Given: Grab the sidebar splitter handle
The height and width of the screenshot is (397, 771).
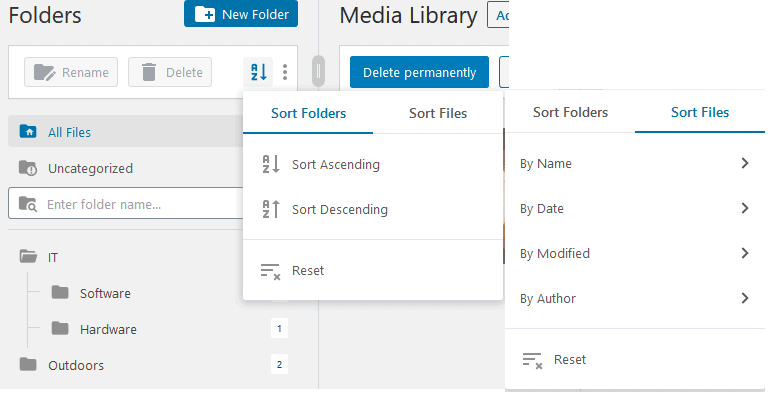Looking at the screenshot, I should 318,72.
